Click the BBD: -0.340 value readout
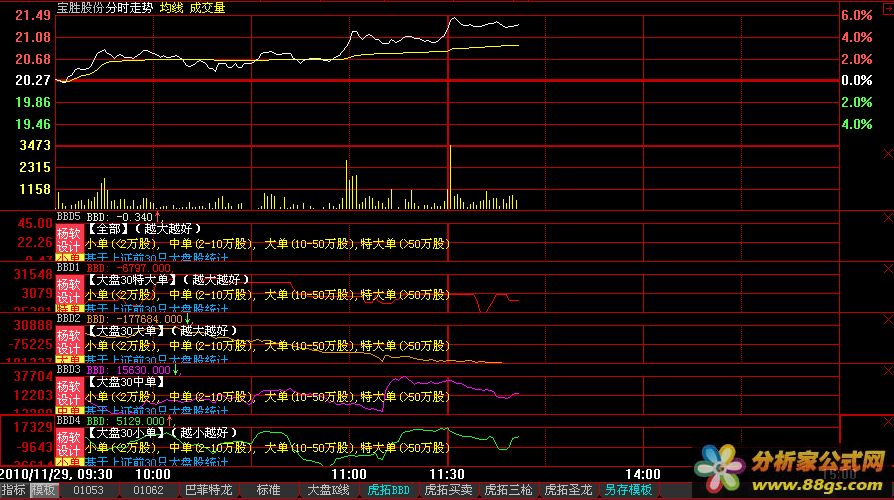This screenshot has width=894, height=500. [120, 217]
